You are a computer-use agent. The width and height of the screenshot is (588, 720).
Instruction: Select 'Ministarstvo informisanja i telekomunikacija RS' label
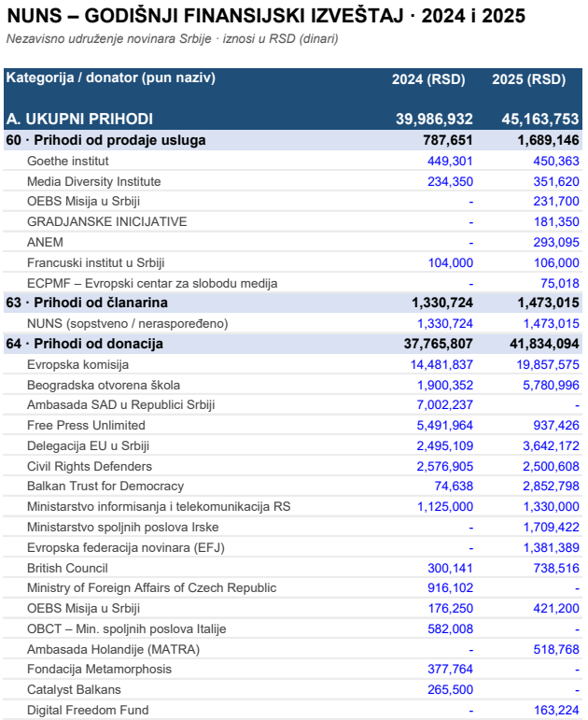[159, 507]
